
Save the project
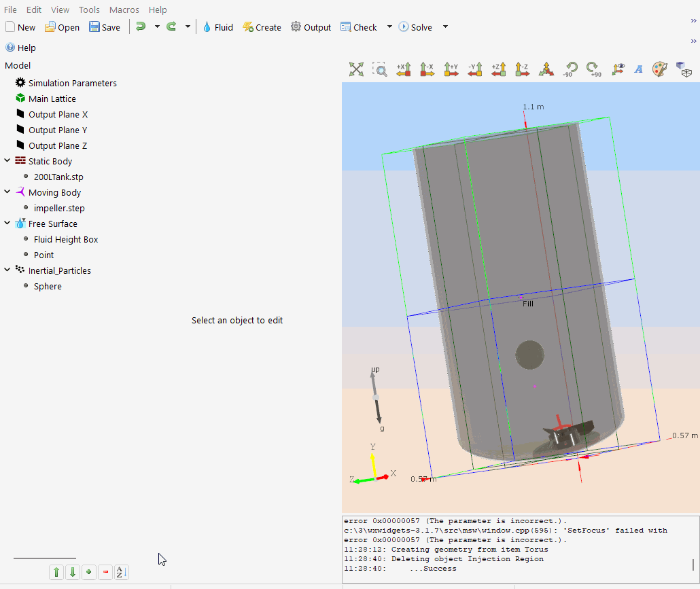(x=105, y=27)
